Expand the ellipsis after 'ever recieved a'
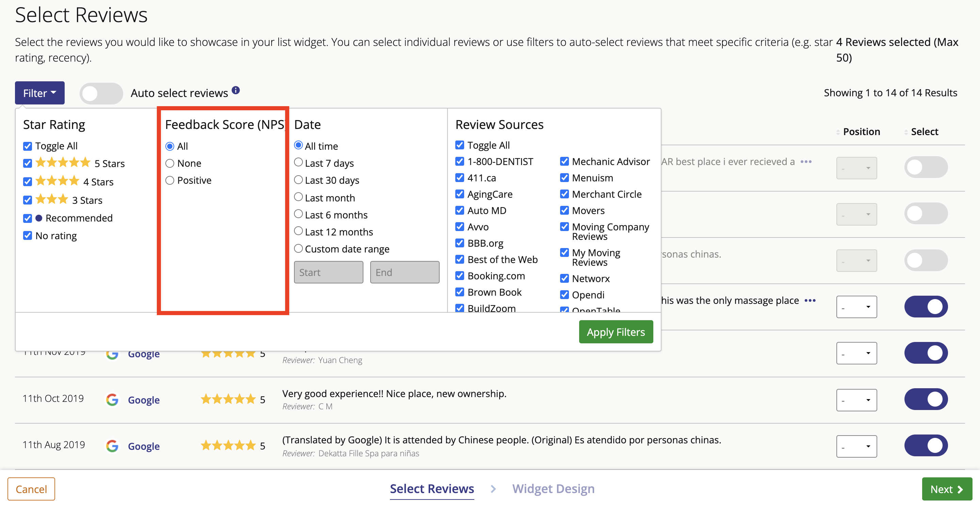The width and height of the screenshot is (980, 508). [806, 162]
